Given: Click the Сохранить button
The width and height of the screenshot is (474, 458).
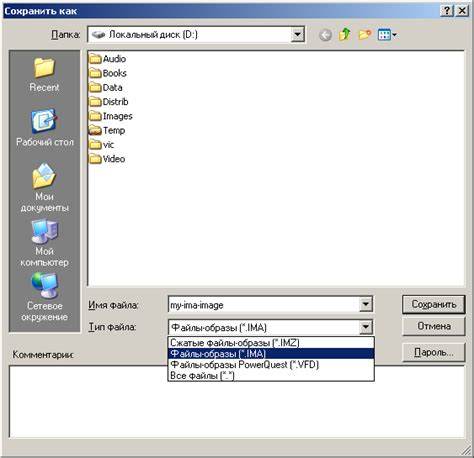Looking at the screenshot, I should pos(433,304).
